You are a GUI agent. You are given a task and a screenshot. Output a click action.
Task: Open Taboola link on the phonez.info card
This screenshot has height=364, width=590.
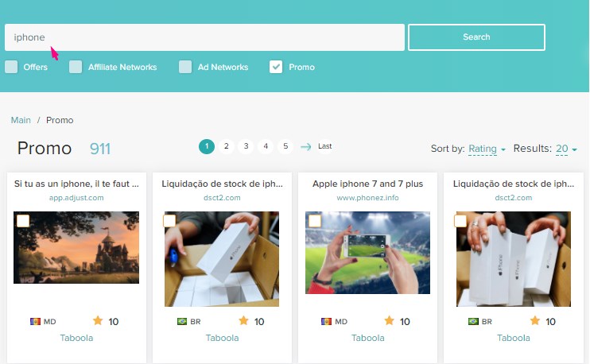coord(367,338)
